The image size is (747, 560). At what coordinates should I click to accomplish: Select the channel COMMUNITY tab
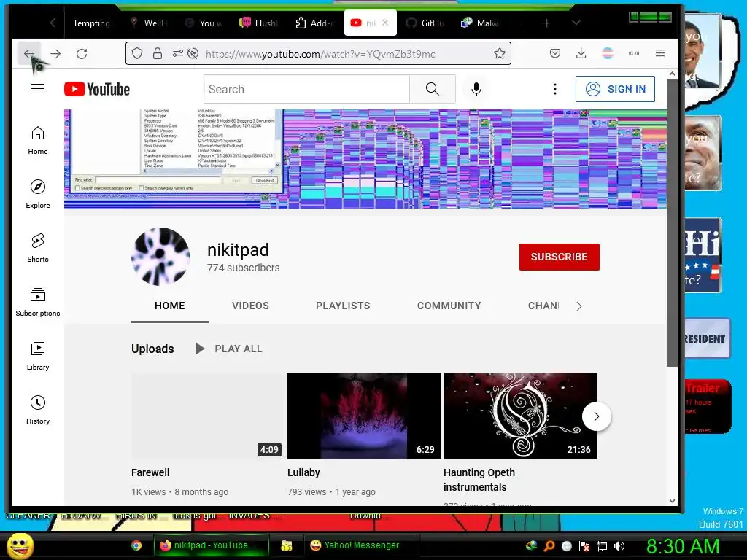coord(449,306)
